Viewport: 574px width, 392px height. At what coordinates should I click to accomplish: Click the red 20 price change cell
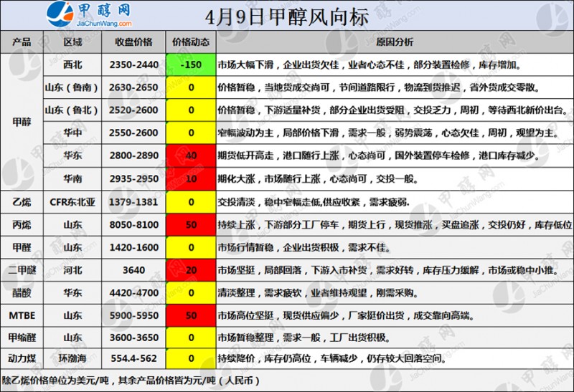[x=191, y=270]
